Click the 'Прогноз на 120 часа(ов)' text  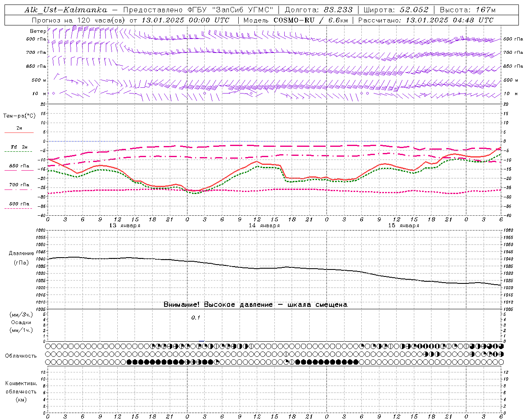tap(79, 20)
